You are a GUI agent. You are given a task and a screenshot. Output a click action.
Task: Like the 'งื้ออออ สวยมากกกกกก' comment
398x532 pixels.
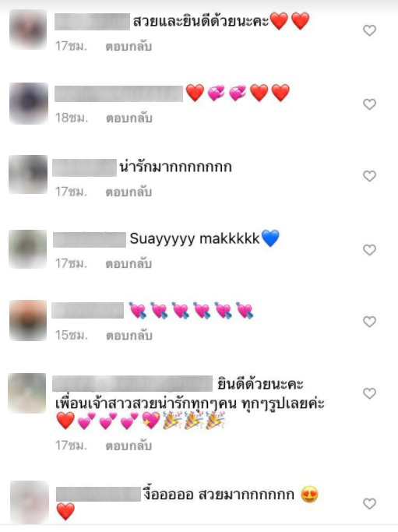click(369, 503)
